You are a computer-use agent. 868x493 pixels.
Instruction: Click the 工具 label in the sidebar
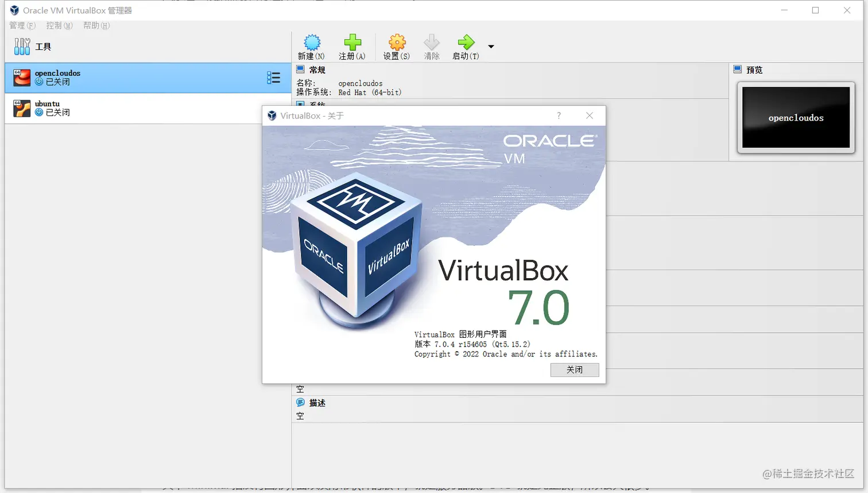43,47
